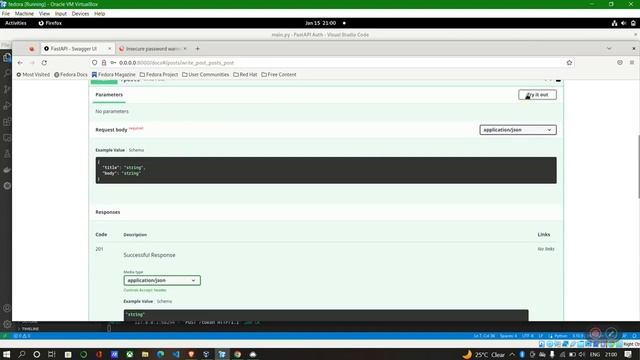Viewport: 640px width, 360px height.
Task: Open a new Firefox tab
Action: [x=198, y=49]
